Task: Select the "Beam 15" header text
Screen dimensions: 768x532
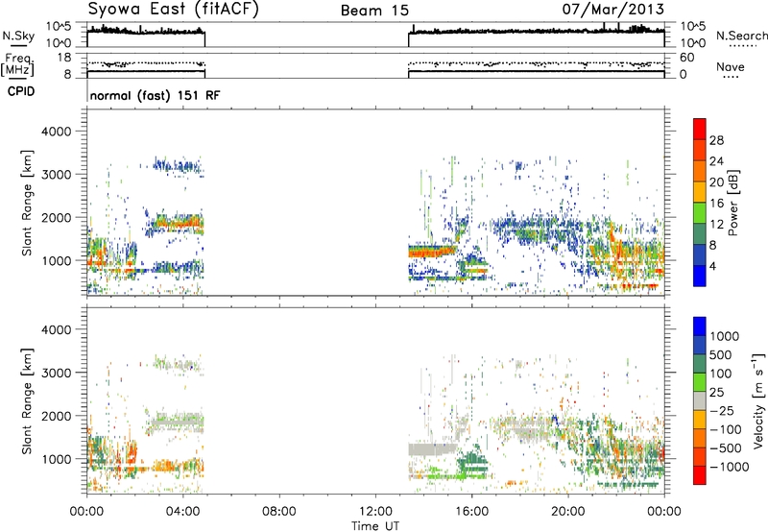Action: point(374,11)
